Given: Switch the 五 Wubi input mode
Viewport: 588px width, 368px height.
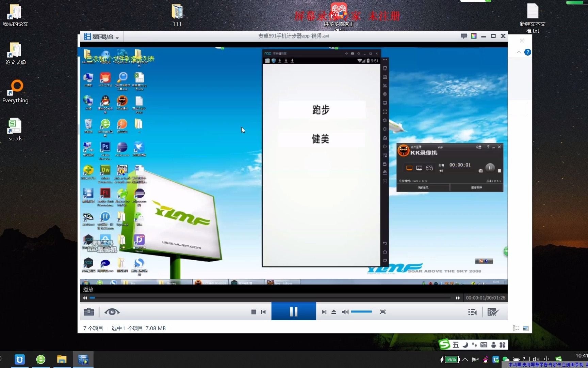Looking at the screenshot, I should tap(456, 345).
